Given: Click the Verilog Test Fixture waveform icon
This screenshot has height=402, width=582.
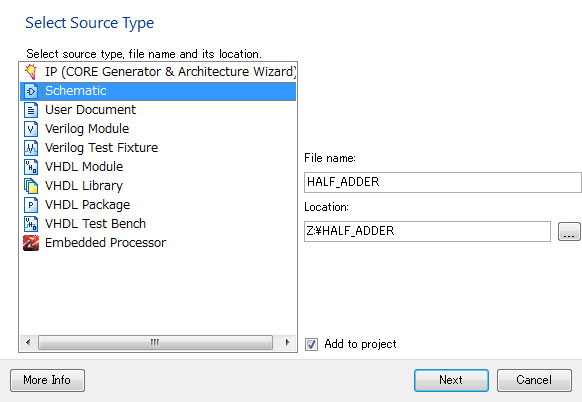Looking at the screenshot, I should (31, 148).
